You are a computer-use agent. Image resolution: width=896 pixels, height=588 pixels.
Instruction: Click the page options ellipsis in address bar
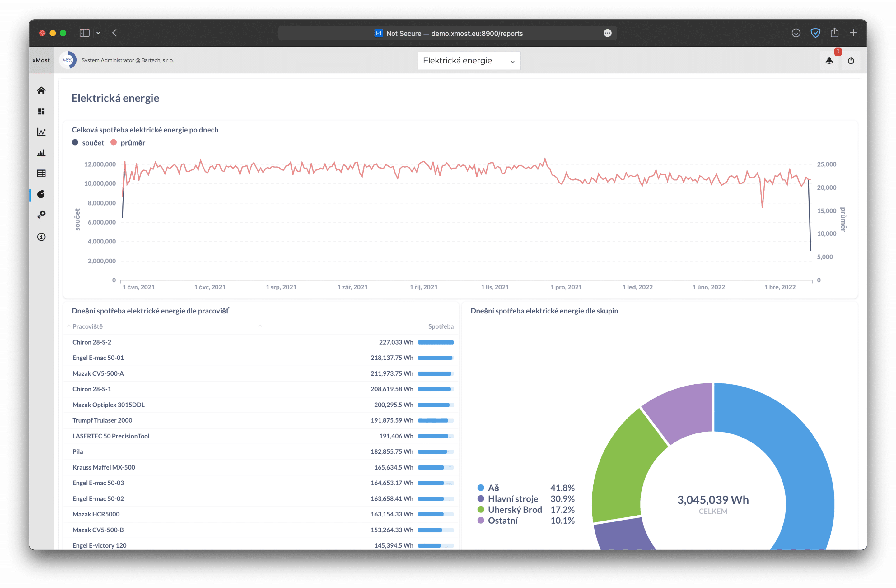click(607, 33)
